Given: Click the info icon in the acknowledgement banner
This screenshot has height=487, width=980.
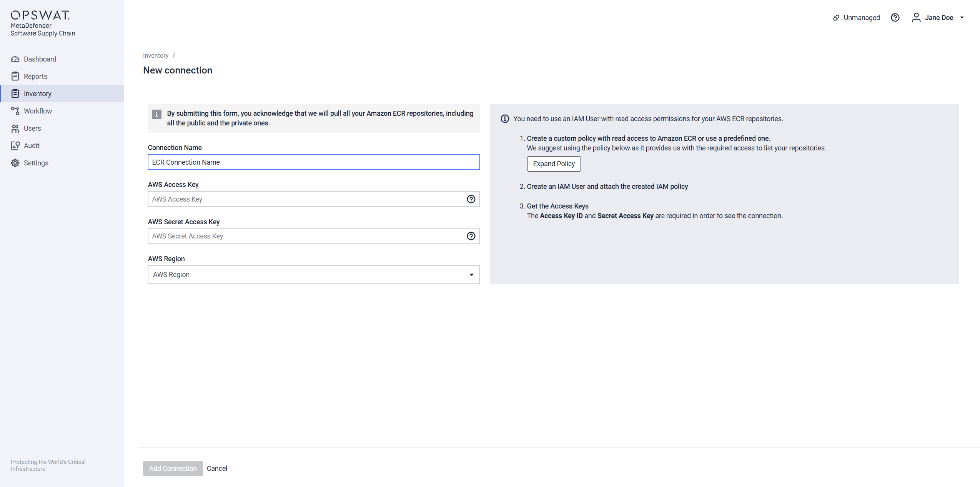Looking at the screenshot, I should [156, 114].
